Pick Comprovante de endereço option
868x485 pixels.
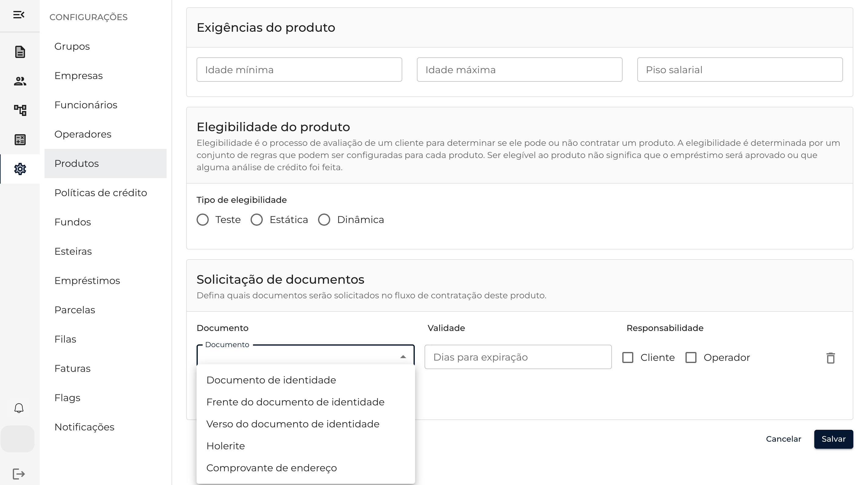[x=271, y=468]
